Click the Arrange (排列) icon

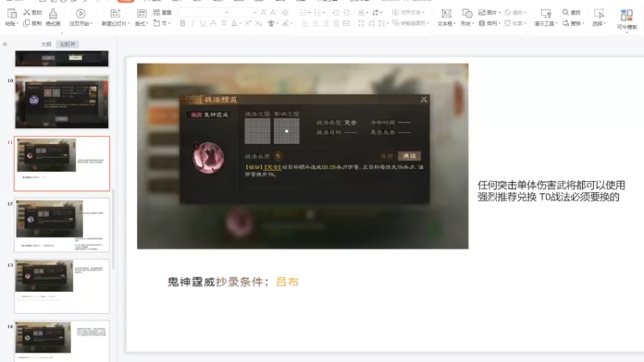coord(482,23)
